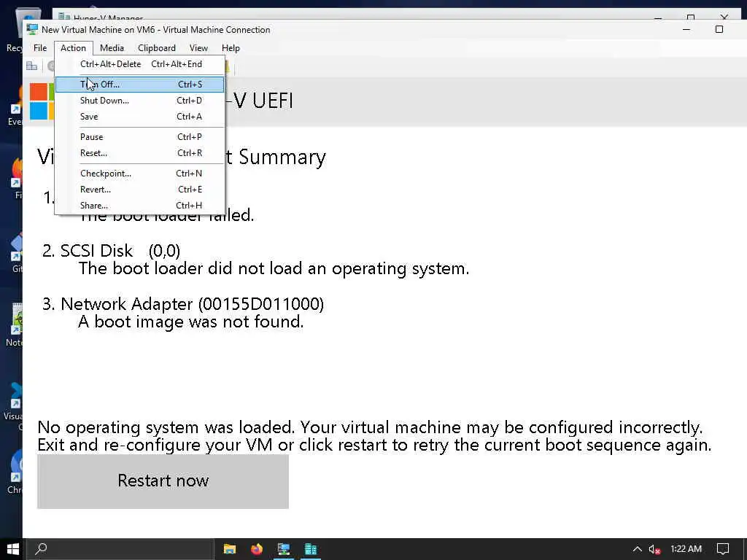The image size is (747, 560).
Task: Switch to Hyper-V Manager taskbar icon
Action: pos(311,549)
